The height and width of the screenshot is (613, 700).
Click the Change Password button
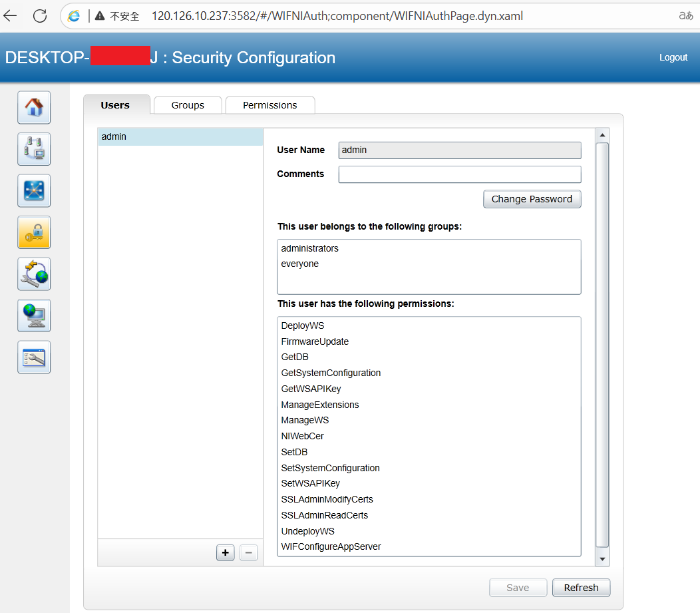pyautogui.click(x=532, y=199)
